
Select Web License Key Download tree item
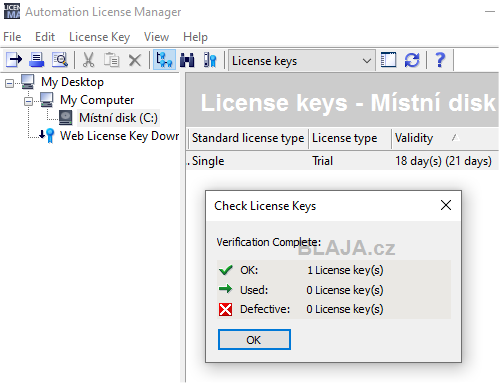click(x=119, y=136)
